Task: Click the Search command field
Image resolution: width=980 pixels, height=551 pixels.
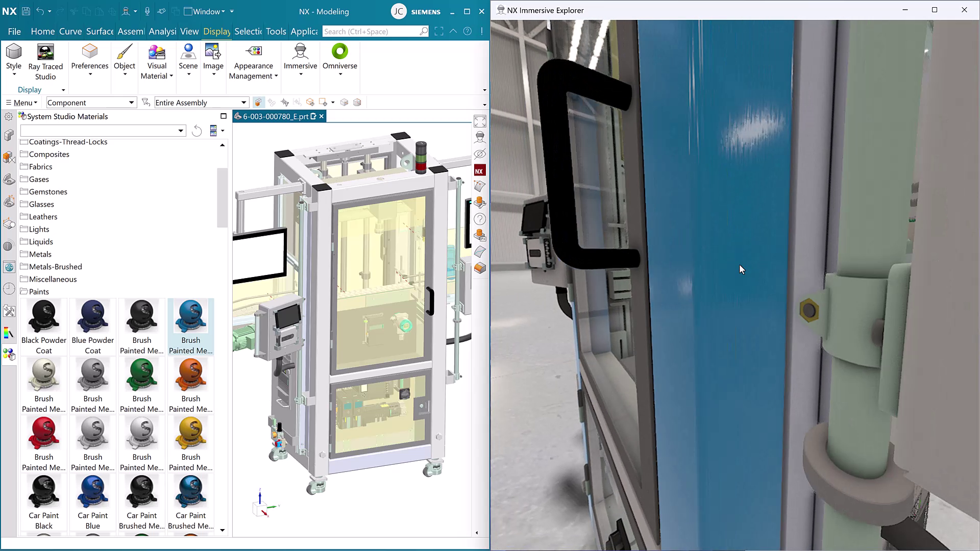Action: coord(370,32)
